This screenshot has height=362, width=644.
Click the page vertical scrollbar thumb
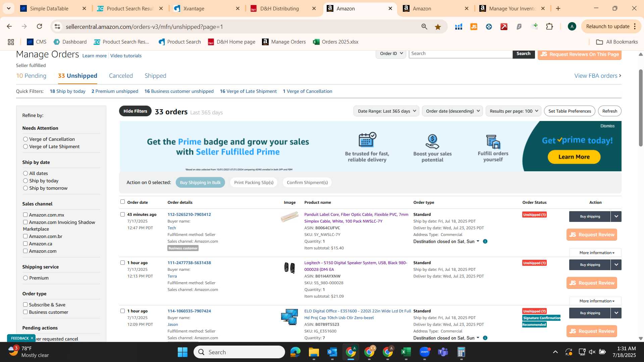641,107
